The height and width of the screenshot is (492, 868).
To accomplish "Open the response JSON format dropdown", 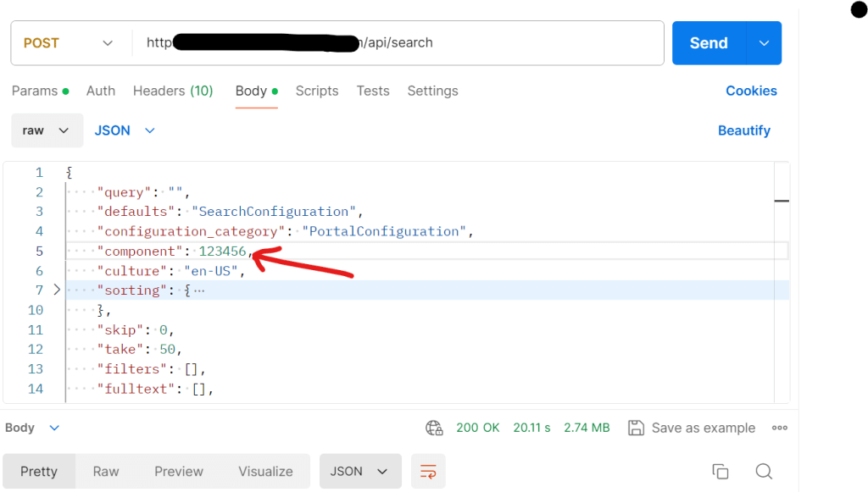I will [359, 472].
